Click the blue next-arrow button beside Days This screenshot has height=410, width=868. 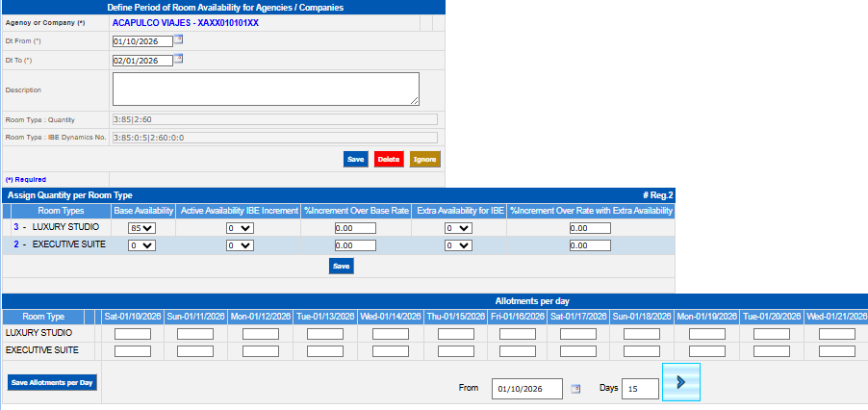(x=681, y=382)
